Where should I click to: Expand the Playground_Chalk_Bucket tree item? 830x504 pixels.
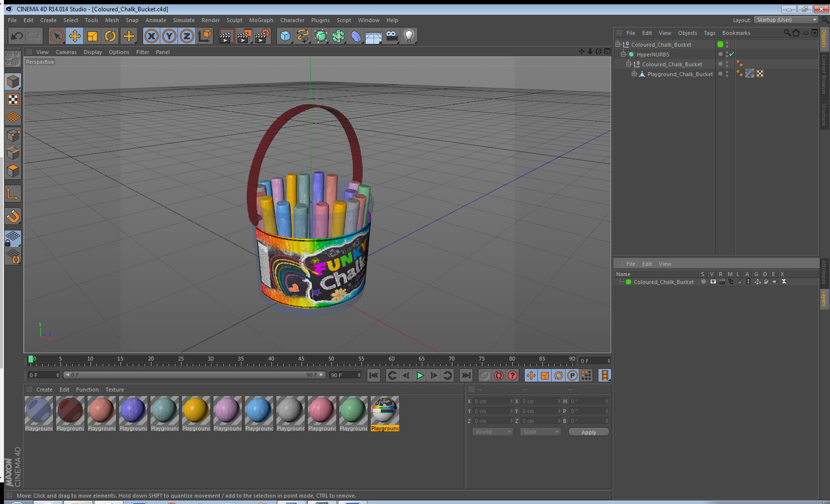634,74
